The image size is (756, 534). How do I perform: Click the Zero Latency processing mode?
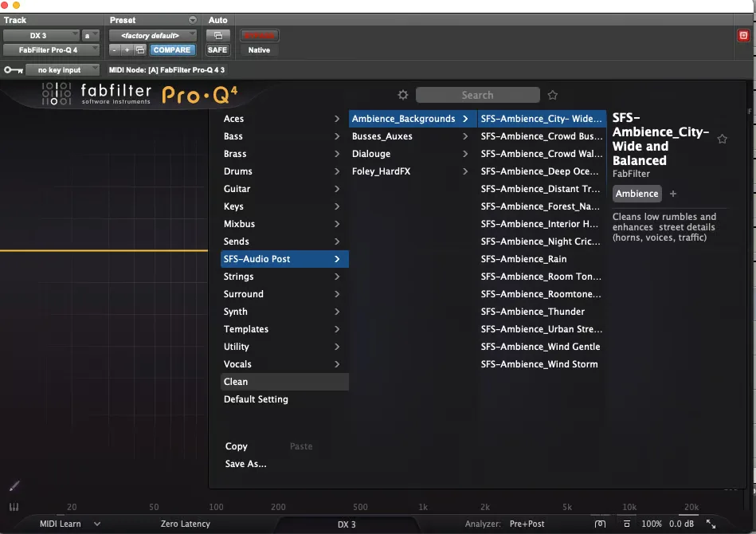pyautogui.click(x=185, y=524)
